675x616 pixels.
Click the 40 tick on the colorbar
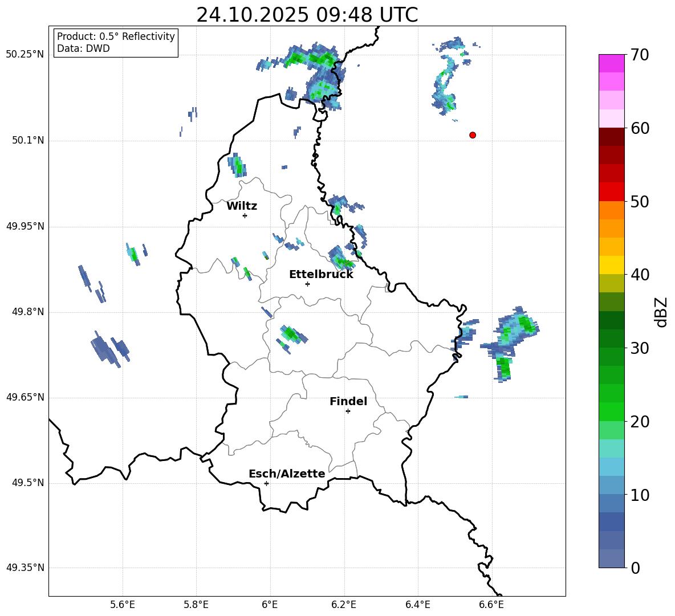coord(639,275)
